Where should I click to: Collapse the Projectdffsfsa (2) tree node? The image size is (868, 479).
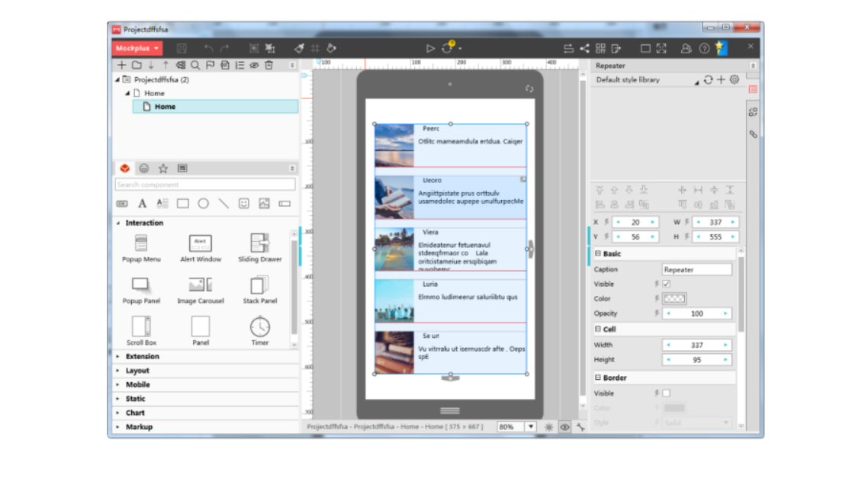(117, 80)
